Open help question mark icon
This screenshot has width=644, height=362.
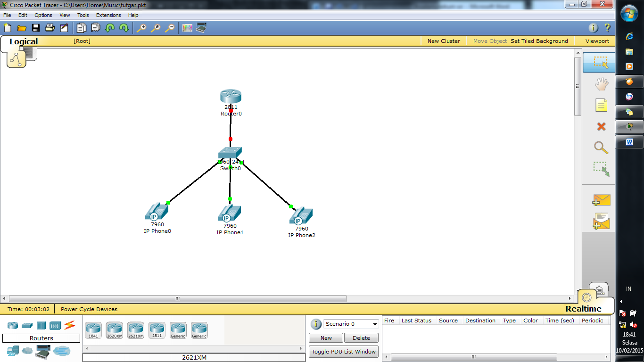point(607,28)
